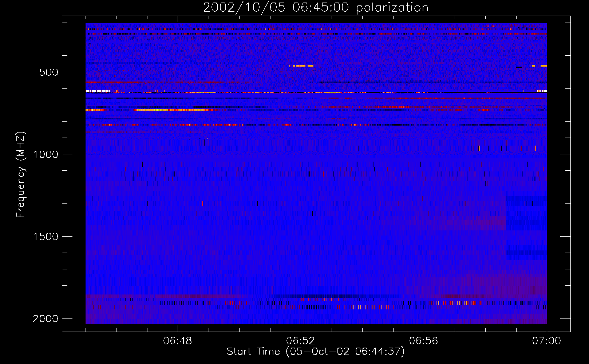Click the 500 frequency tick label

click(x=49, y=72)
